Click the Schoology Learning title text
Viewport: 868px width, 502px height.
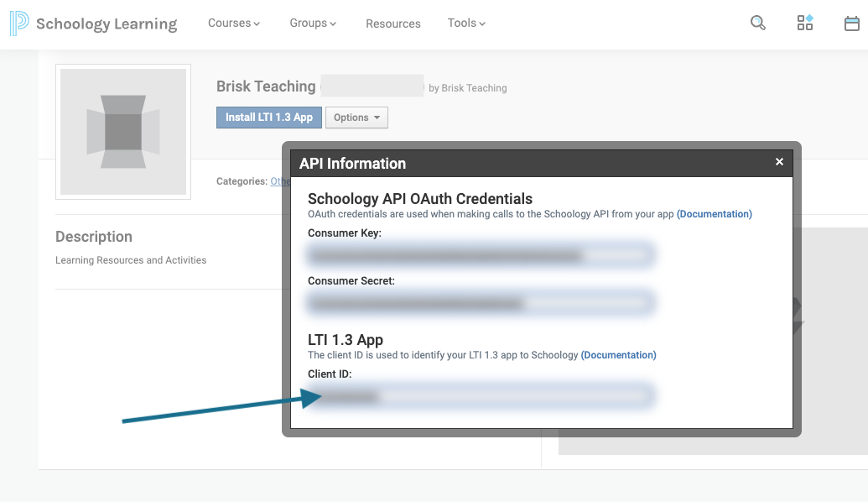107,24
